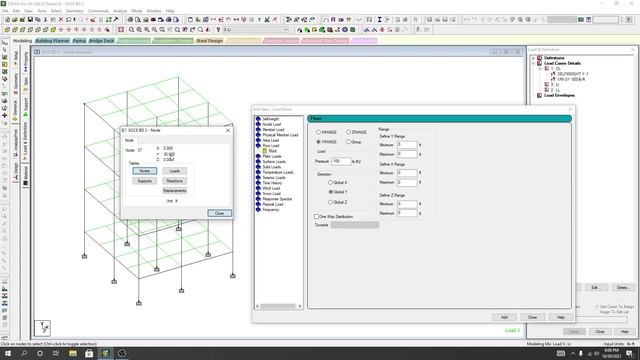
Task: Click the Definitions icon in the Load & Definition tree
Action: click(x=540, y=58)
